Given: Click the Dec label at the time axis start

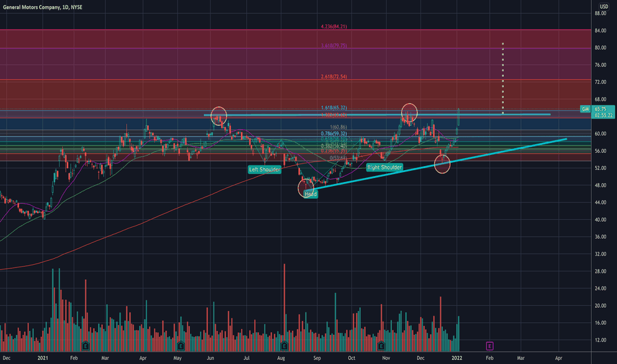Looking at the screenshot, I should [x=7, y=358].
